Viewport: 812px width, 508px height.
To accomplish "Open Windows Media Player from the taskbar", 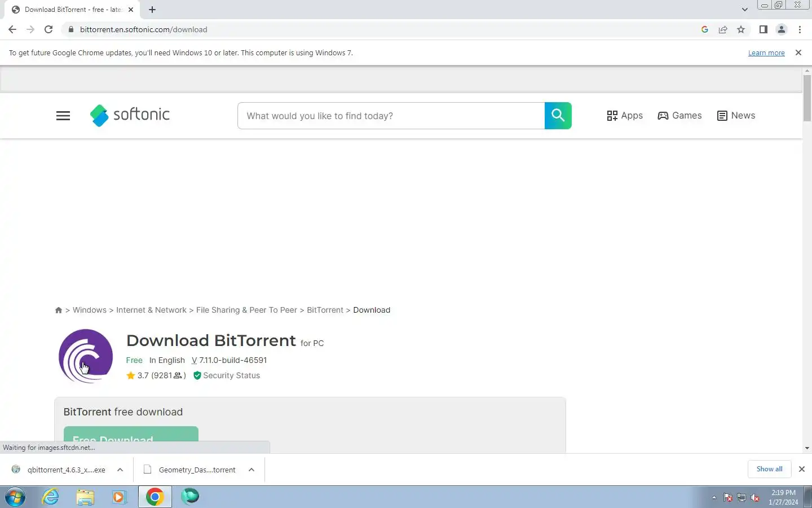I will point(119,497).
